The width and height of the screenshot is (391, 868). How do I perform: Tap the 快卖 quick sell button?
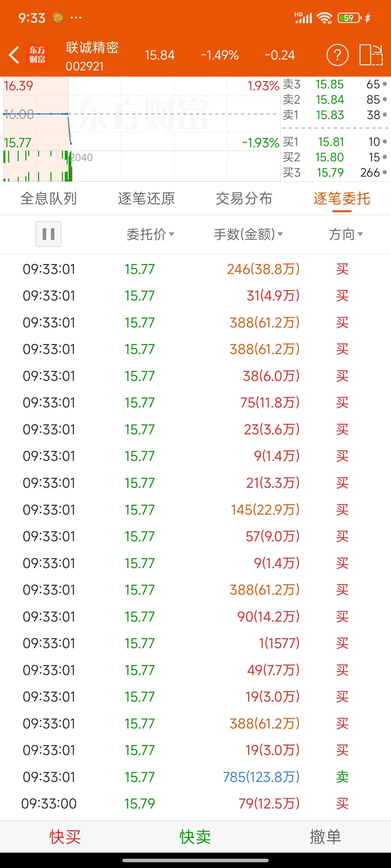point(195,837)
